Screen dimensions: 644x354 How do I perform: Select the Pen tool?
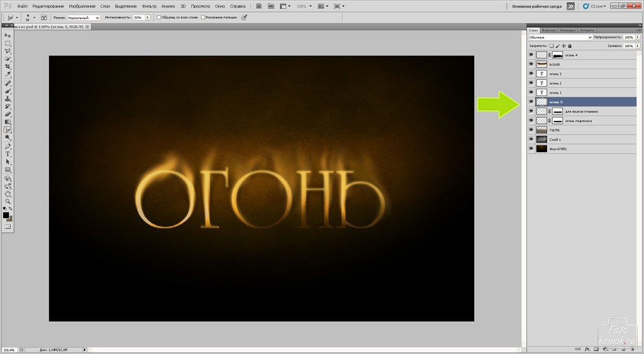point(8,147)
